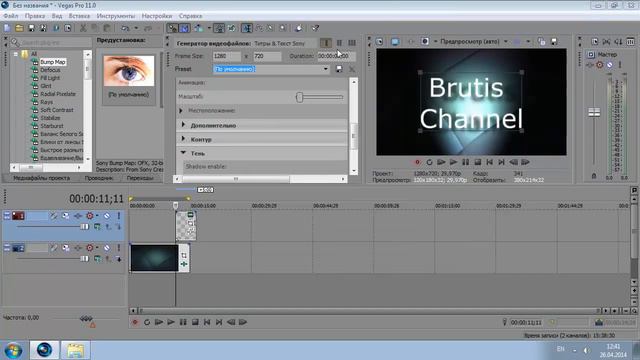Expand the Контур section
640x360 pixels.
pos(183,139)
